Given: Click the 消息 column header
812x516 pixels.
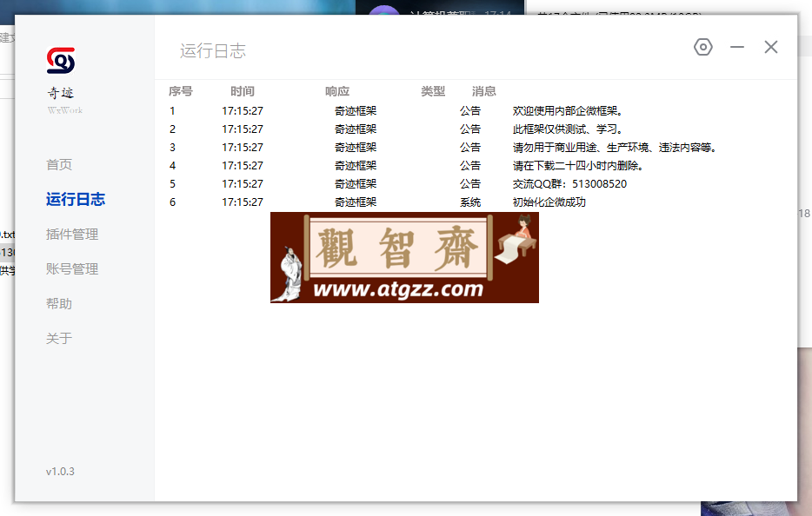Looking at the screenshot, I should pos(483,91).
